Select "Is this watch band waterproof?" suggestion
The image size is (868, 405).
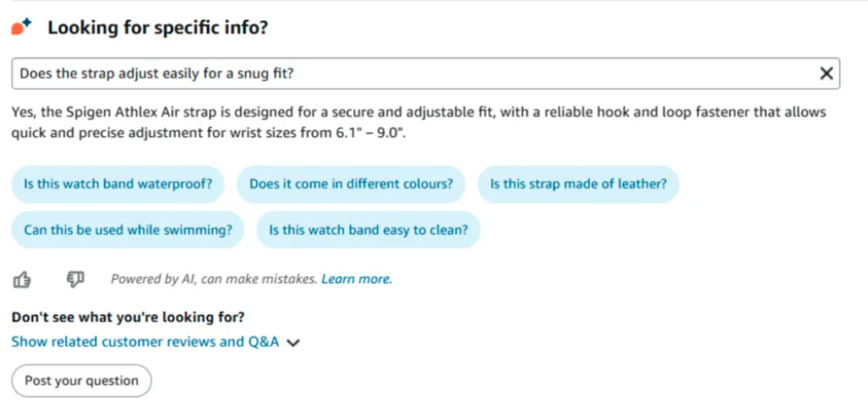click(x=118, y=184)
